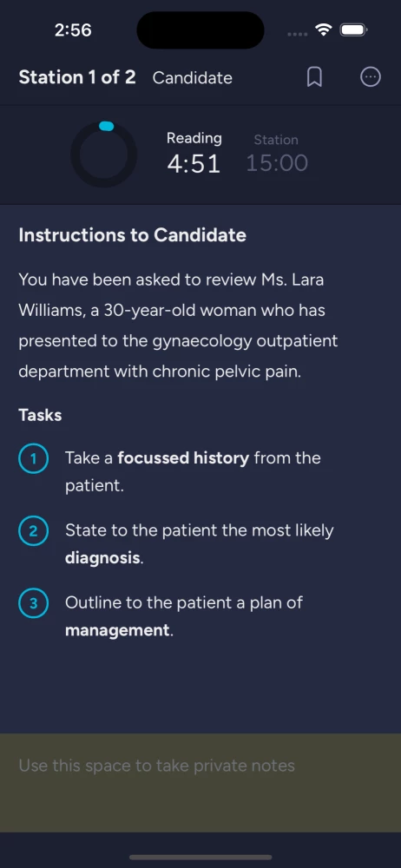Tap the Station 15:00 timer
401x868 pixels.
tap(276, 155)
